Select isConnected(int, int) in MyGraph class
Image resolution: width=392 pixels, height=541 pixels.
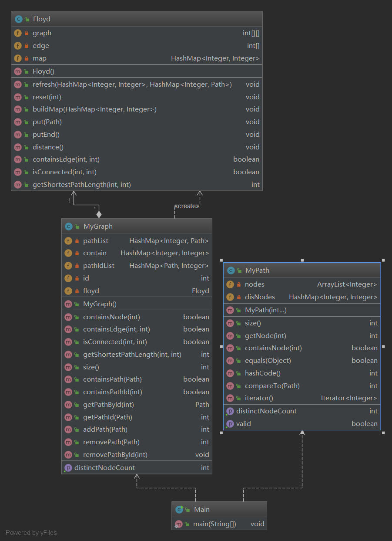pyautogui.click(x=137, y=342)
